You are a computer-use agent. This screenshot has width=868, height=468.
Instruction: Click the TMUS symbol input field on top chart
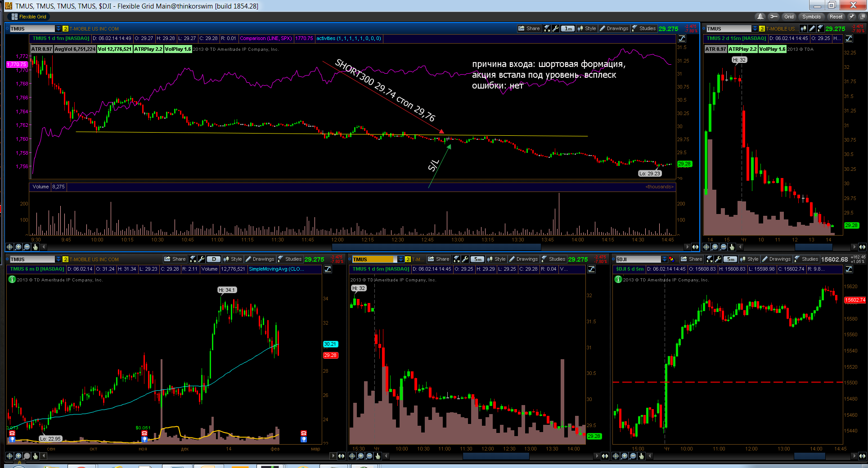(31, 28)
